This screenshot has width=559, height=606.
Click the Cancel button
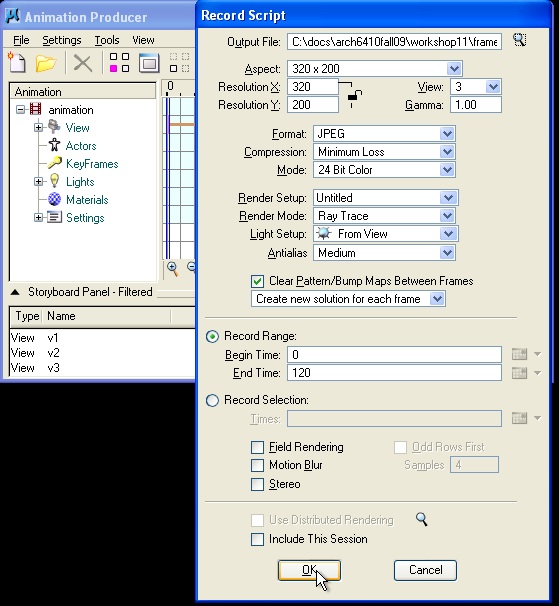425,570
